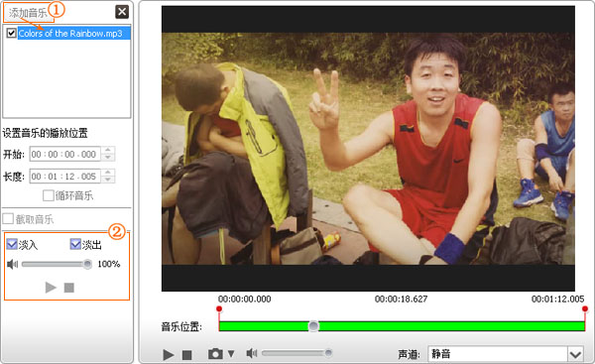Viewport: 595px width, 364px height.
Task: Play the video preview
Action: pyautogui.click(x=169, y=354)
